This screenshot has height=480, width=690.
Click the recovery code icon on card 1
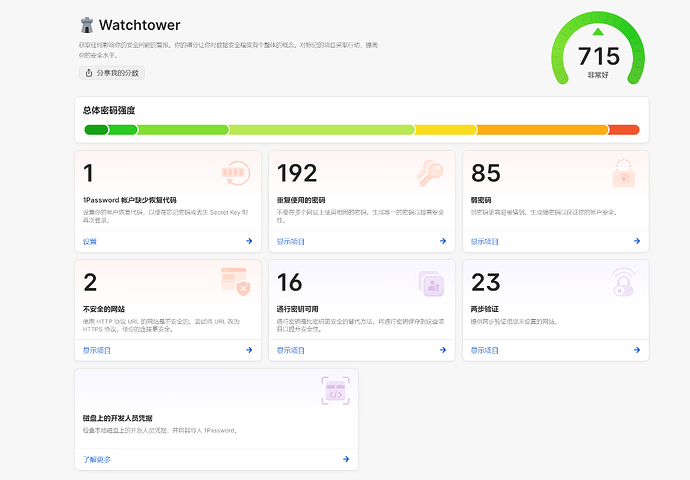(x=236, y=173)
